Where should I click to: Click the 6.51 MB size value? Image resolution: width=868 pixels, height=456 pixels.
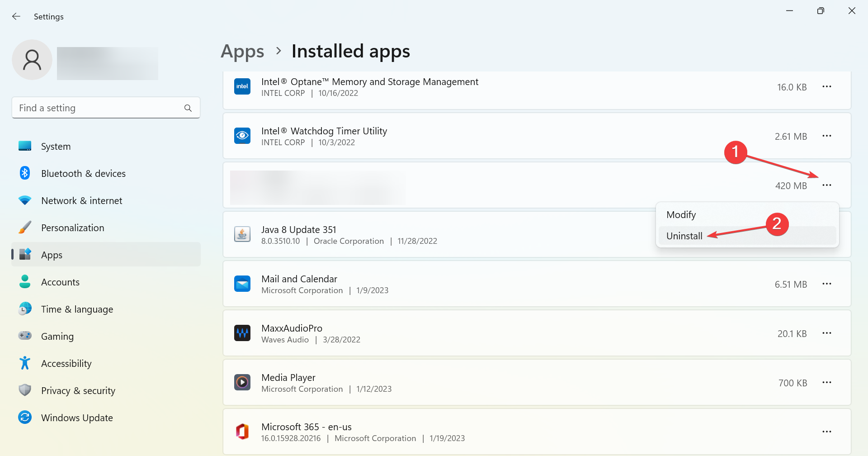point(791,285)
